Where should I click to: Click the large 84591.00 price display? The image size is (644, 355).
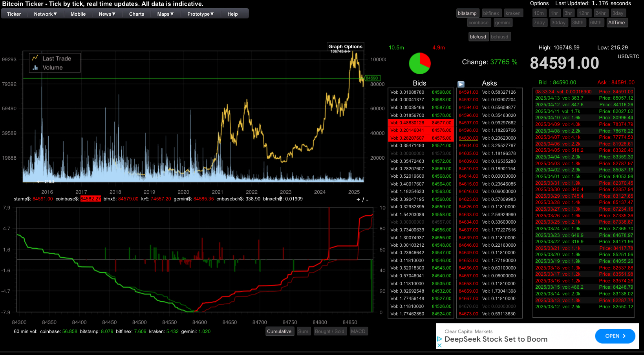(x=565, y=63)
